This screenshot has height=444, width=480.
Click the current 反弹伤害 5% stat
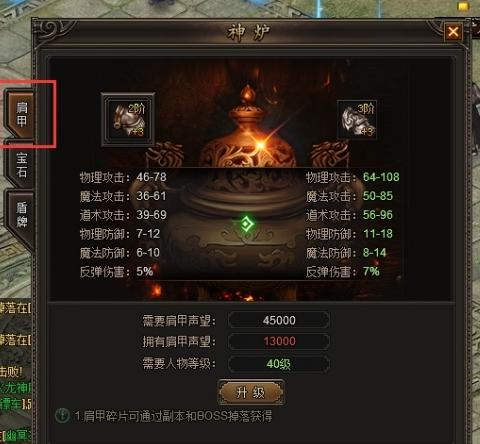(116, 272)
